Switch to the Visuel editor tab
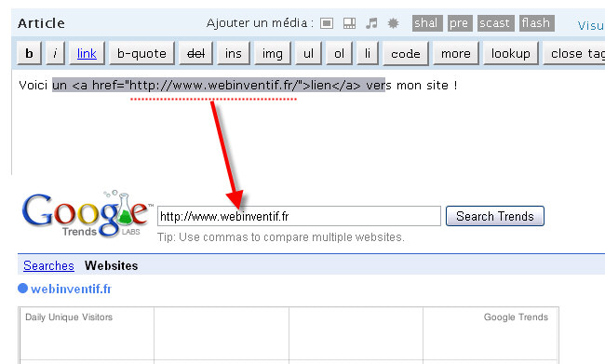Viewport: 605px width, 364px height. coord(591,25)
